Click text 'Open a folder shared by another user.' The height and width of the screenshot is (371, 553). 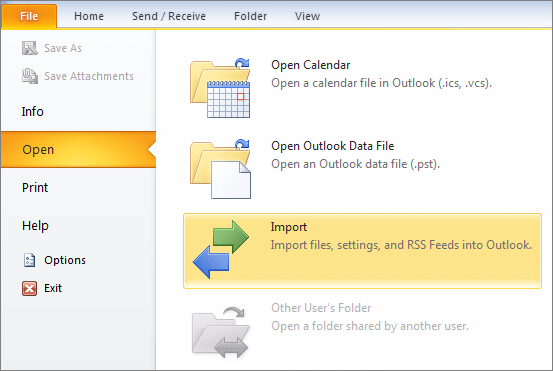click(x=370, y=326)
